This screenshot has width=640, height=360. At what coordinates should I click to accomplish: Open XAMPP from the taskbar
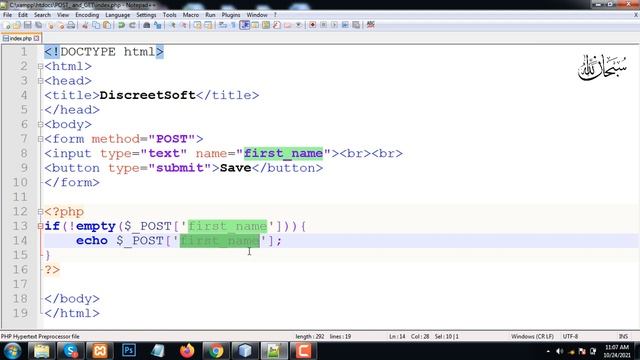click(100, 351)
